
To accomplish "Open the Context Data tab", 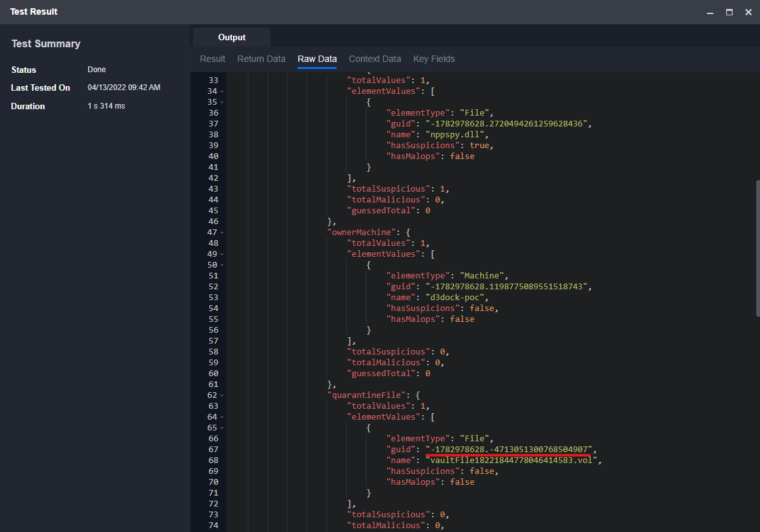I will [375, 59].
